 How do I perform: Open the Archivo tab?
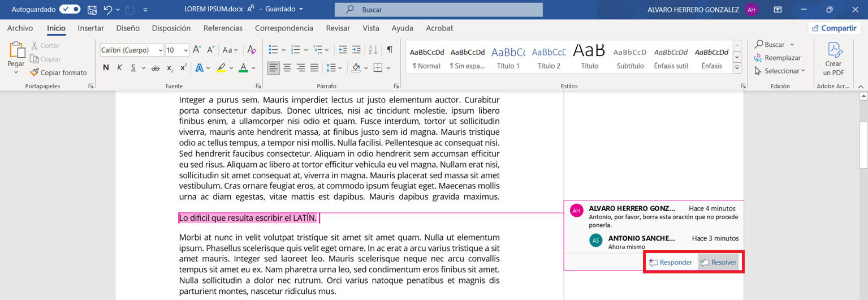coord(20,28)
